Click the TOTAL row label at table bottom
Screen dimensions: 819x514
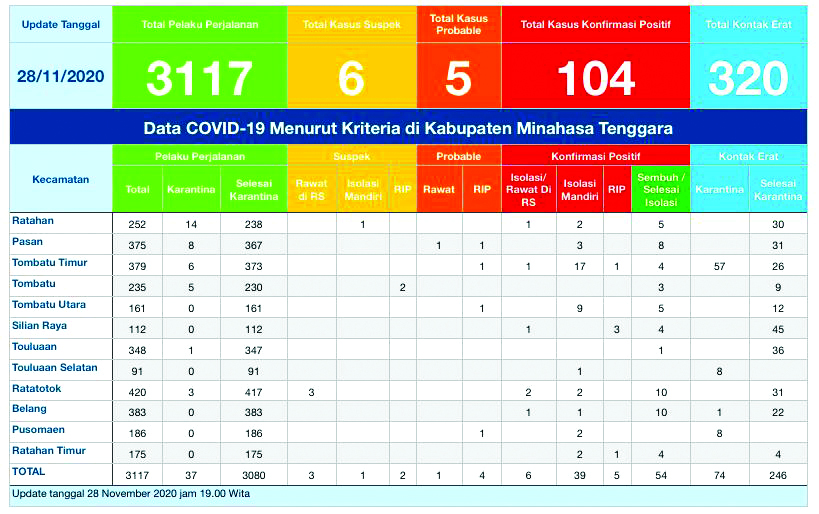click(29, 471)
